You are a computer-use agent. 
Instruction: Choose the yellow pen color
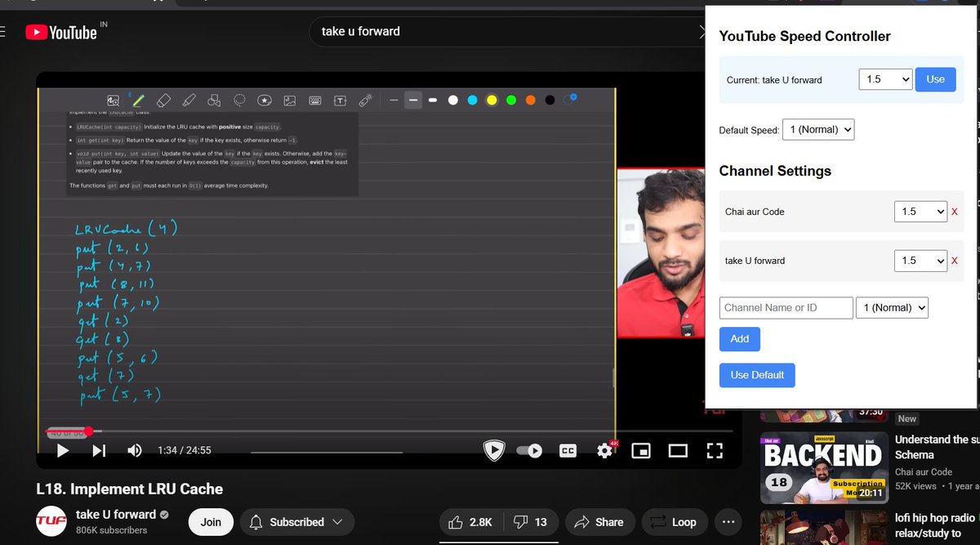coord(492,101)
